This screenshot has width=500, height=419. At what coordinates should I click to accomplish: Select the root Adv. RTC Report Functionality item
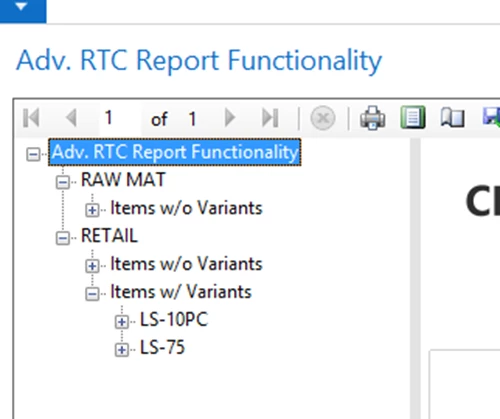(175, 152)
